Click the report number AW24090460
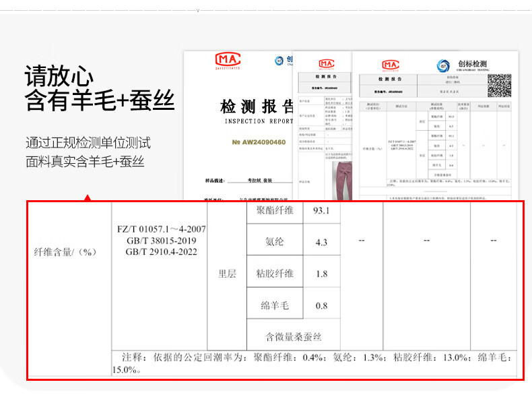This screenshot has width=532, height=399. [259, 142]
